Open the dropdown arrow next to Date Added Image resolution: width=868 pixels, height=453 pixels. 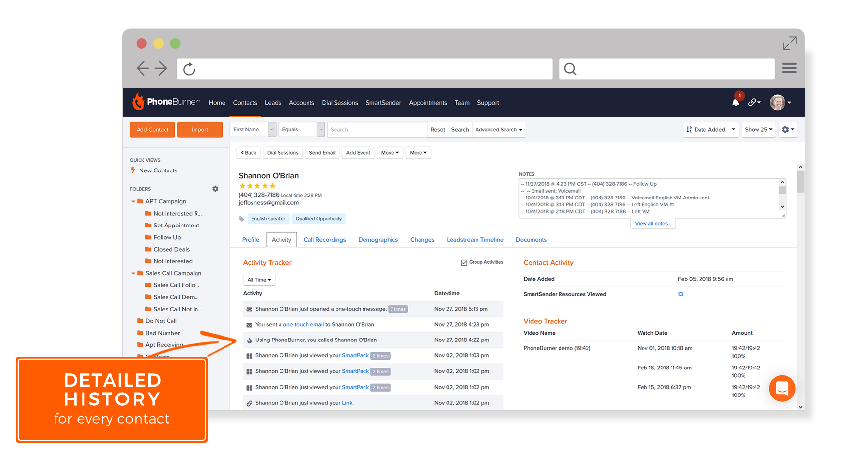point(733,129)
